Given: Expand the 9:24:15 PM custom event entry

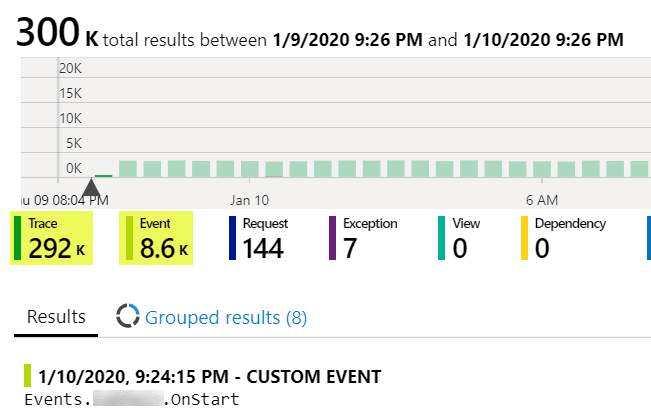Looking at the screenshot, I should 210,377.
